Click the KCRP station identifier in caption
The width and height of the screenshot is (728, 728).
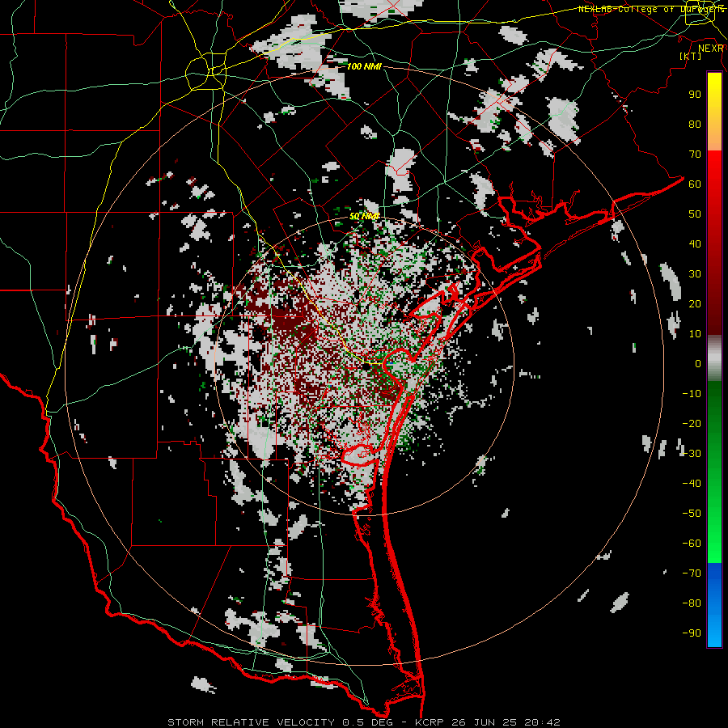tap(430, 722)
